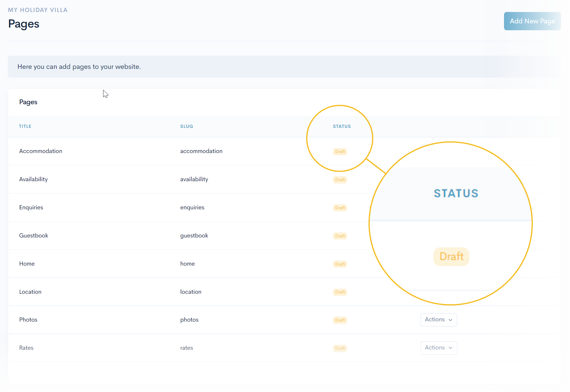
Task: Click Draft badge in Accommodation row
Action: coord(340,152)
